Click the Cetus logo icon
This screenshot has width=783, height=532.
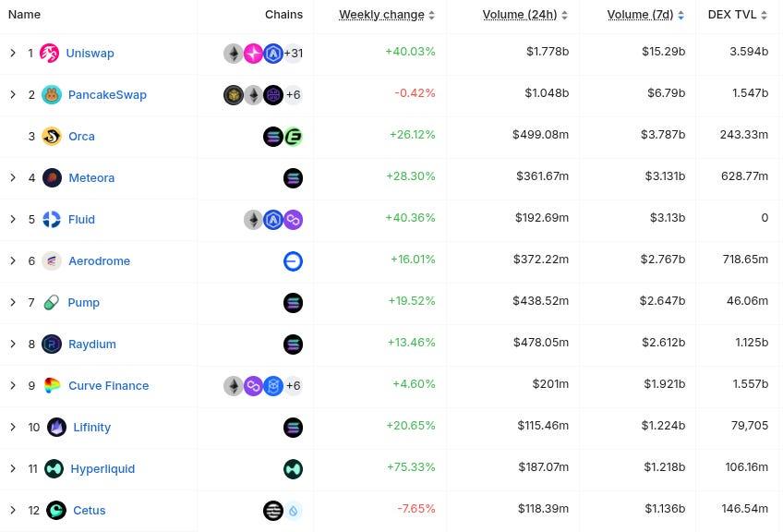tap(56, 510)
